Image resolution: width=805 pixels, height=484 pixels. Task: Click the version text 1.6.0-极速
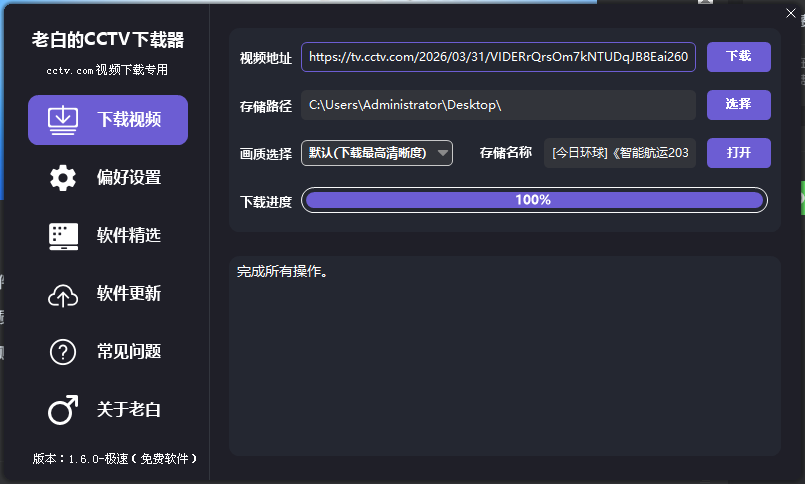point(114,458)
